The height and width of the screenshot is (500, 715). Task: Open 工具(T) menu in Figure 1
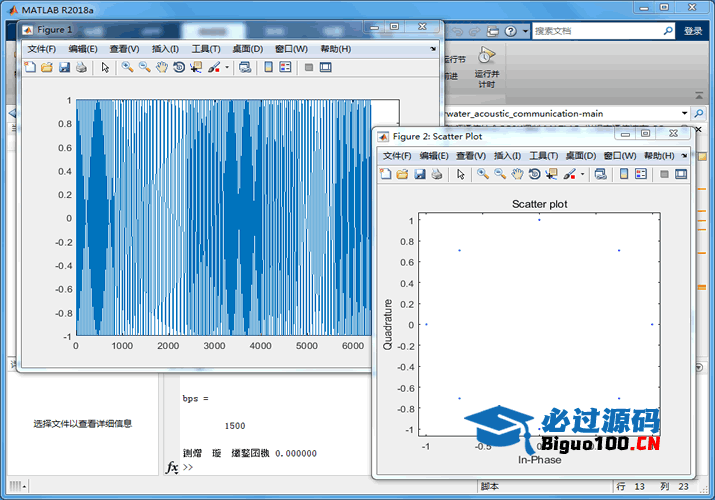click(206, 49)
